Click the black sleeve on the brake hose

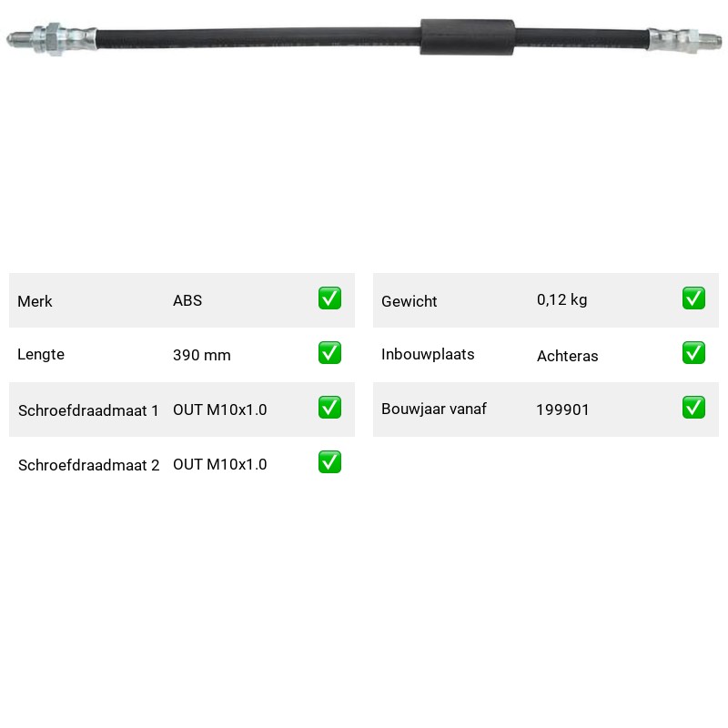pyautogui.click(x=468, y=37)
